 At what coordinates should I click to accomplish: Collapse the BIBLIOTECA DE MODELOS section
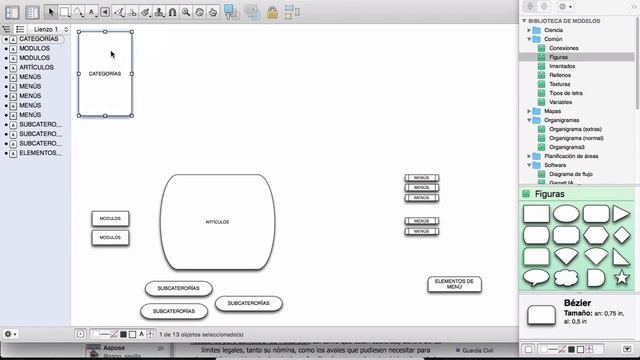524,21
